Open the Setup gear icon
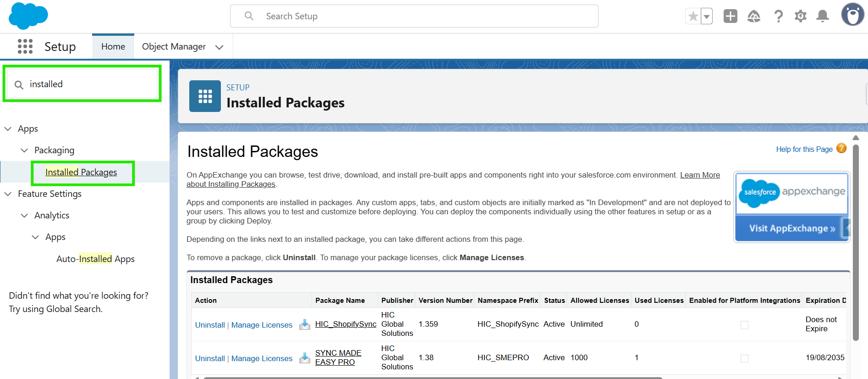 800,17
